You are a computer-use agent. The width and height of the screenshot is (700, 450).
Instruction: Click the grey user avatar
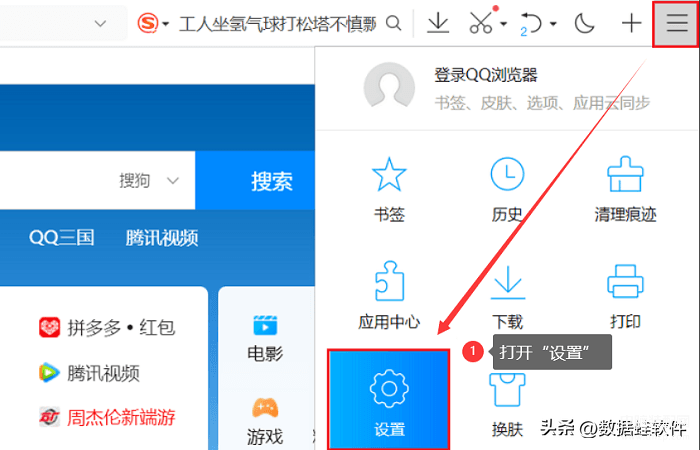coord(389,87)
